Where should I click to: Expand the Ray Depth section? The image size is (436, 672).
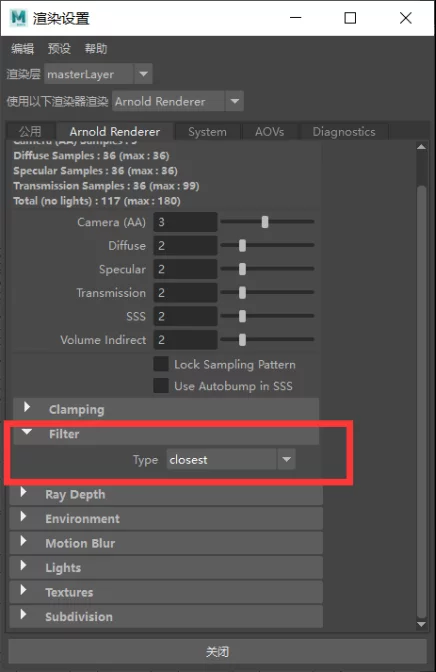pyautogui.click(x=166, y=494)
